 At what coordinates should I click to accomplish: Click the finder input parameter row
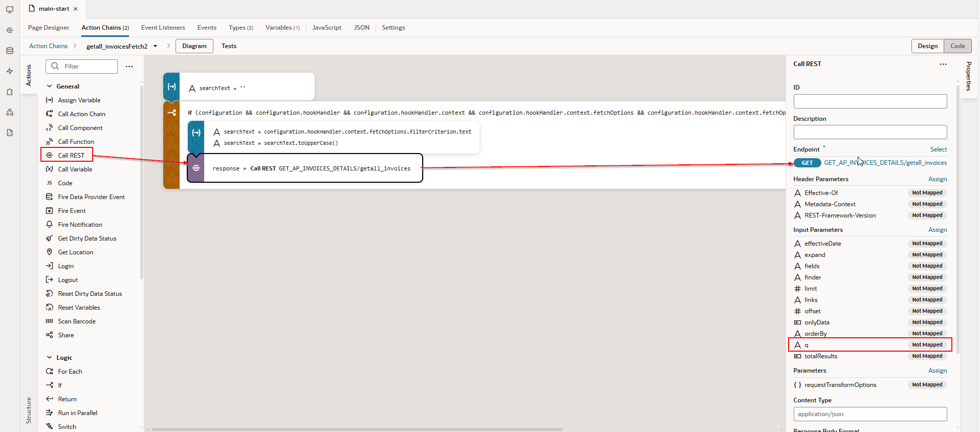click(x=870, y=277)
